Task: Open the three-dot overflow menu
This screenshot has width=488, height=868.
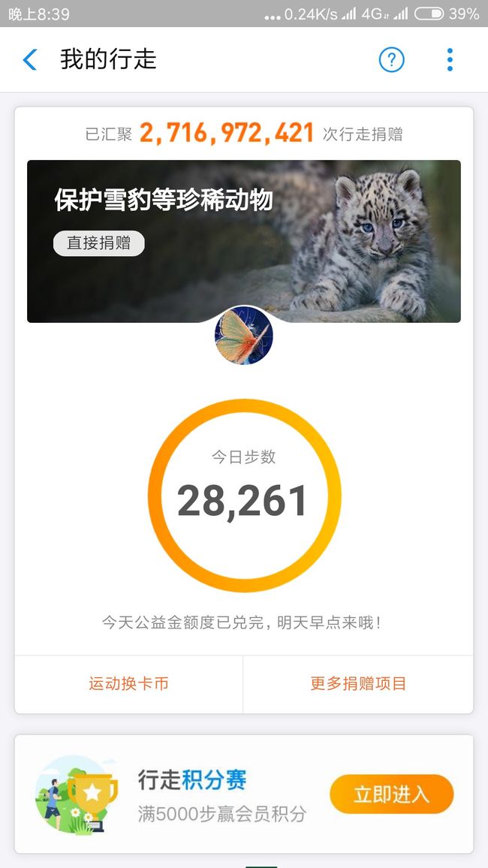Action: tap(450, 59)
